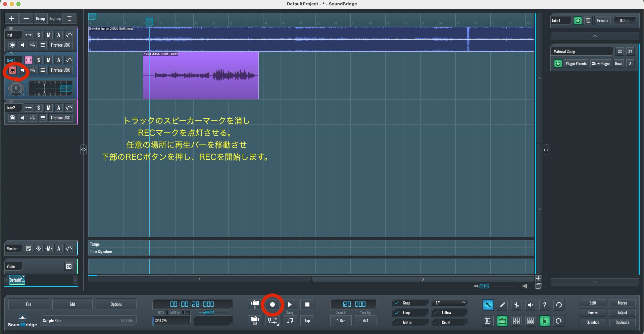Screen dimensions: 644x334
Task: Arm recording on the inst track
Action: click(12, 45)
